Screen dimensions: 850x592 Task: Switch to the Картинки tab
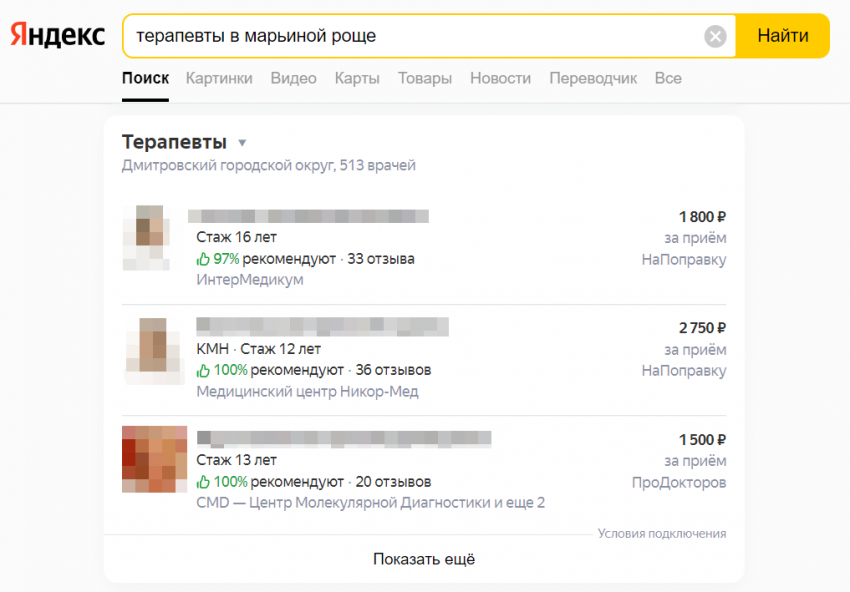point(219,78)
